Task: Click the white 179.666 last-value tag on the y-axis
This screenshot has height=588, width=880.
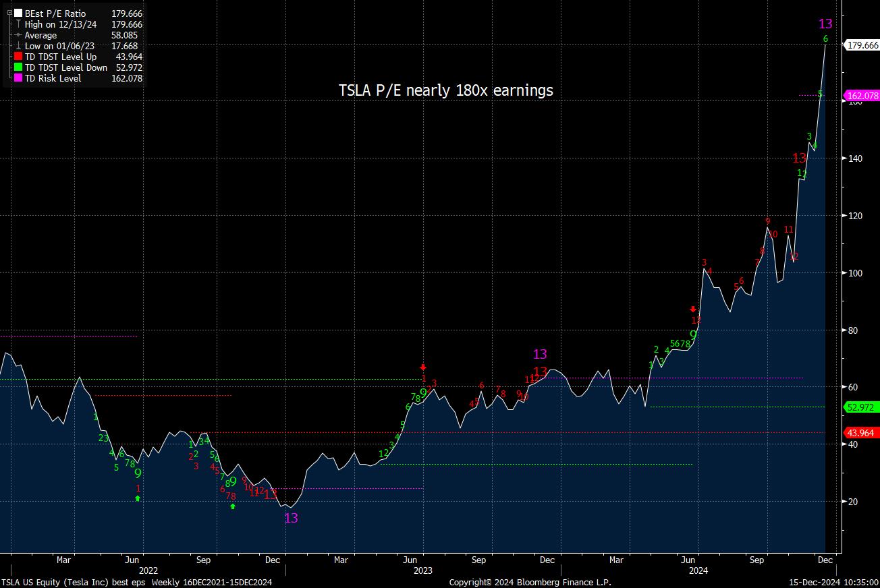Action: pyautogui.click(x=862, y=45)
